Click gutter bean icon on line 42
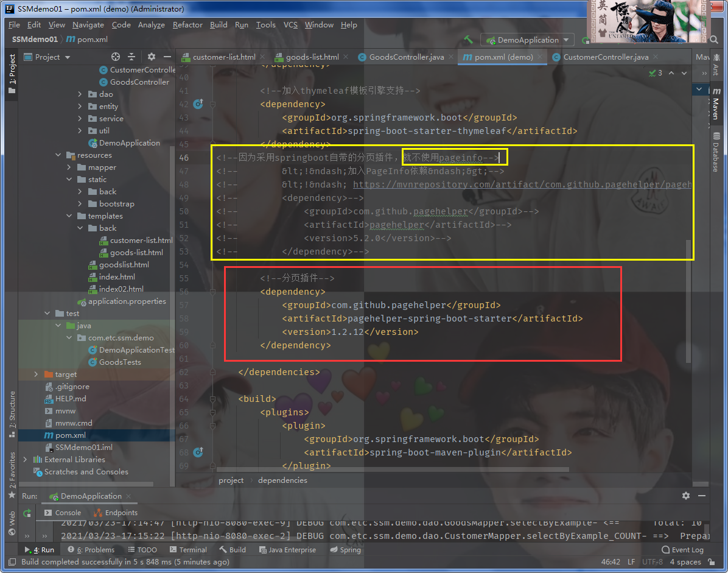This screenshot has height=573, width=728. click(198, 104)
